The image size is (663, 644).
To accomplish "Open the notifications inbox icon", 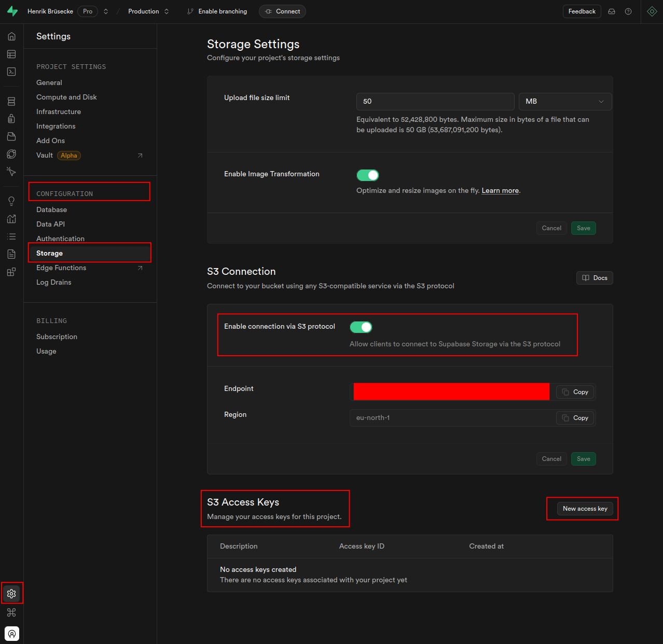I will coord(612,11).
